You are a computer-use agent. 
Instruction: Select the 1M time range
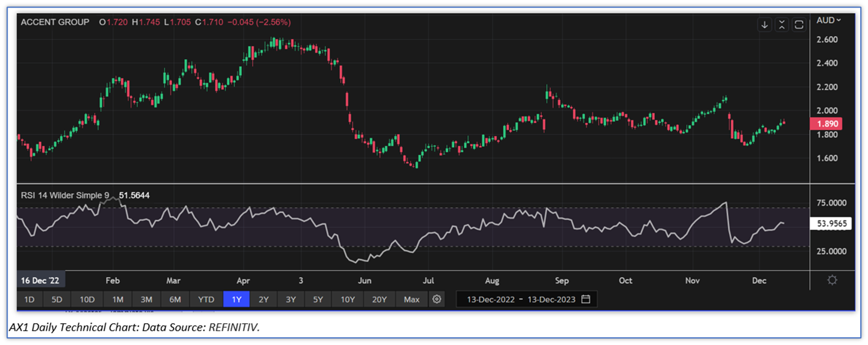118,300
